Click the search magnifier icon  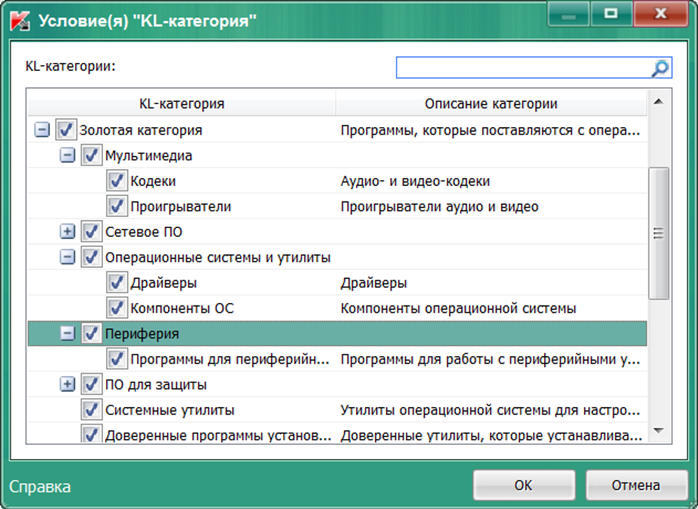pyautogui.click(x=661, y=68)
